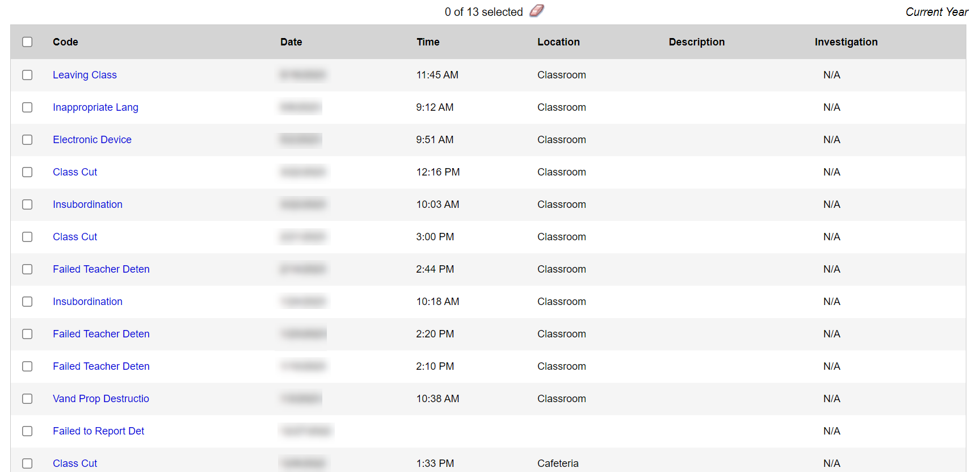The height and width of the screenshot is (472, 980).
Task: Select the Failed to Report Det checkbox
Action: pyautogui.click(x=27, y=431)
